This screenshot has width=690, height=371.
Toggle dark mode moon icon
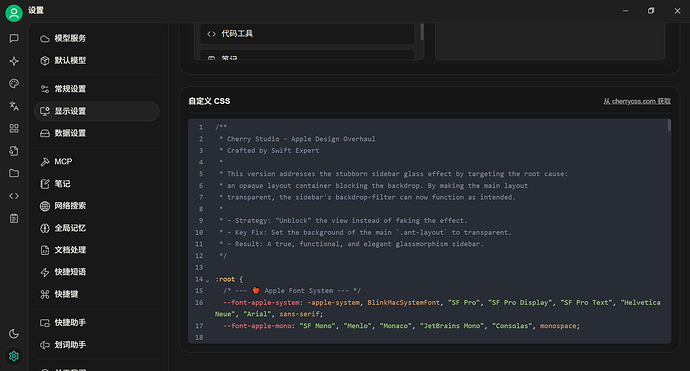[14, 334]
